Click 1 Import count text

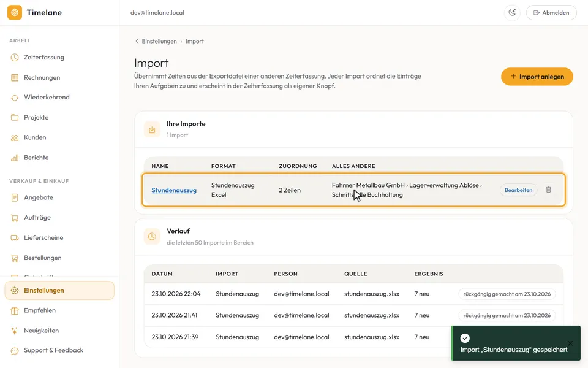pos(178,135)
